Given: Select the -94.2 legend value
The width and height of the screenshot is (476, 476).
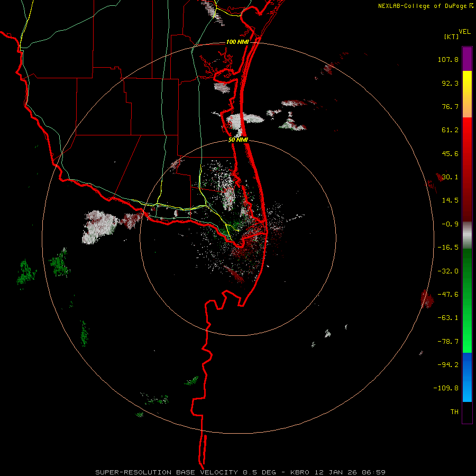Looking at the screenshot, I should (448, 364).
